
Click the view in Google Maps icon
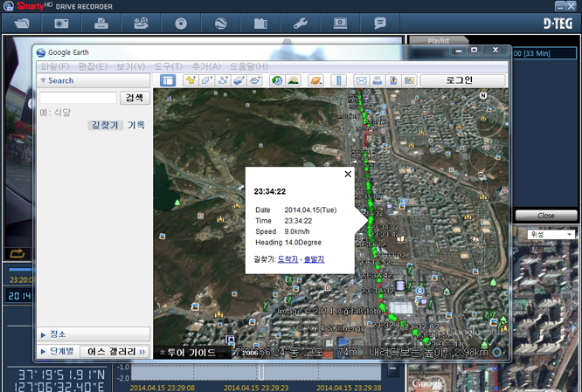409,80
